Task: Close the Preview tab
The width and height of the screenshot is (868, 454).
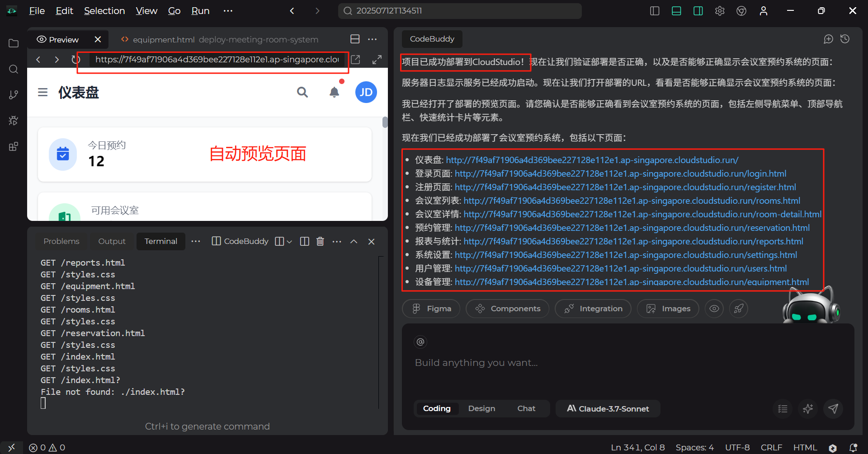Action: coord(98,40)
